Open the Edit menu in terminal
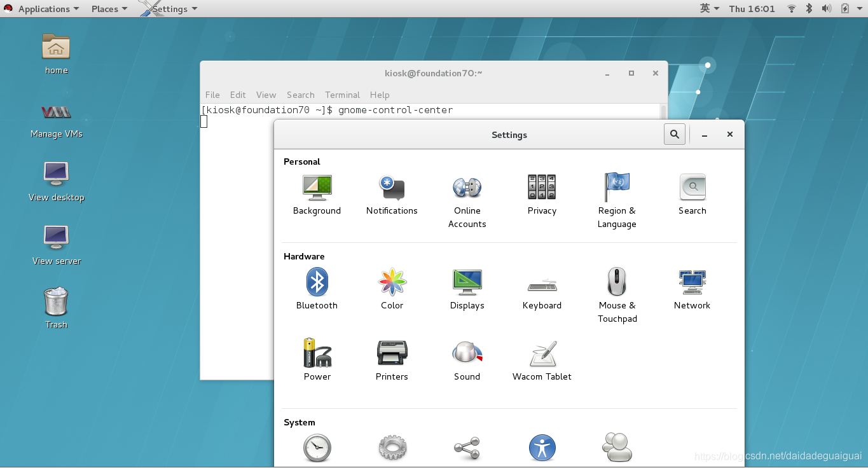 coord(238,95)
